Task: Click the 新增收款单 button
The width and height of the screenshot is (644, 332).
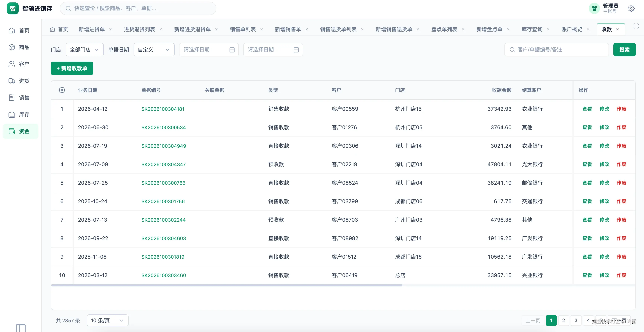Action: point(72,68)
